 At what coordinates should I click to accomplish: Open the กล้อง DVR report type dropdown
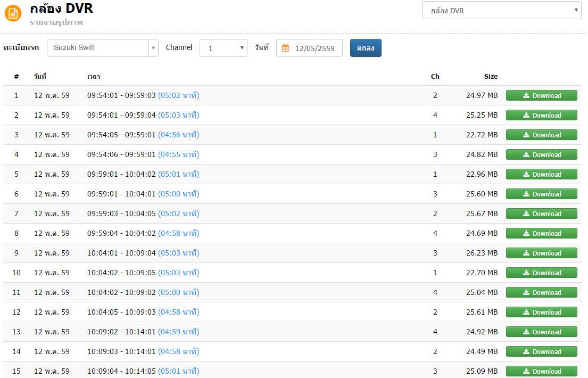tap(501, 11)
